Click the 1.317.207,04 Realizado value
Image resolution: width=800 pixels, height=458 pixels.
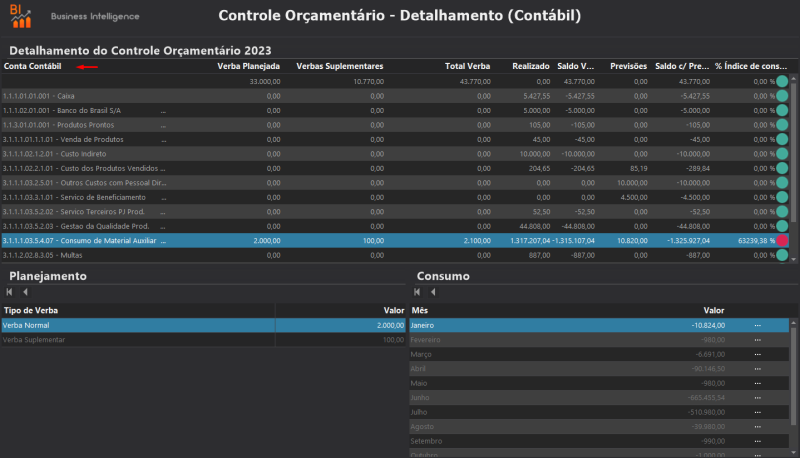coord(530,241)
